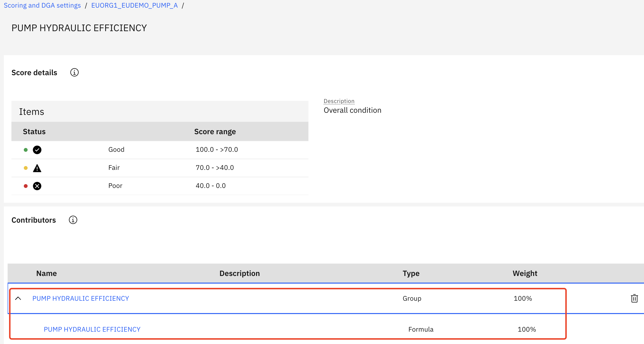Click the Formula type cell
The width and height of the screenshot is (644, 344).
coord(421,329)
